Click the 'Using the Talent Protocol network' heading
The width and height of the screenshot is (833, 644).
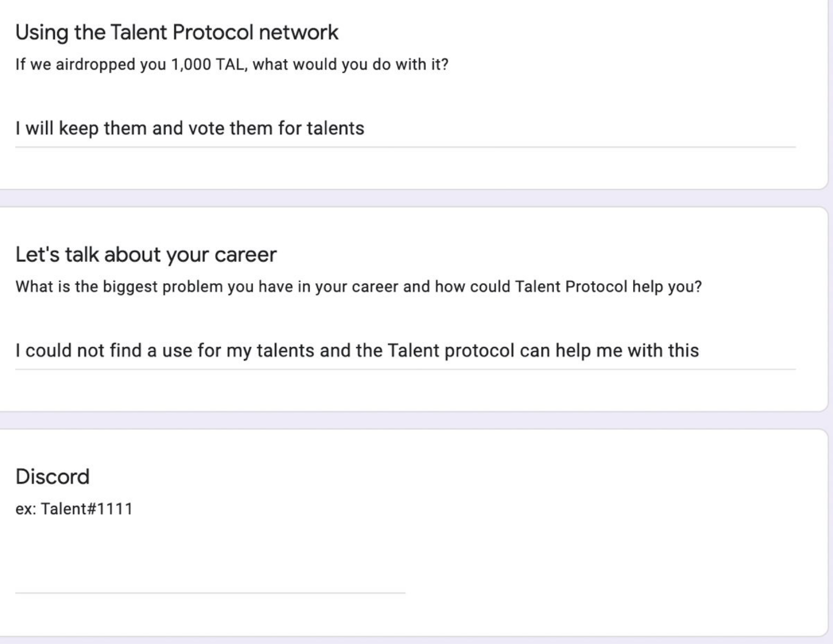(177, 33)
